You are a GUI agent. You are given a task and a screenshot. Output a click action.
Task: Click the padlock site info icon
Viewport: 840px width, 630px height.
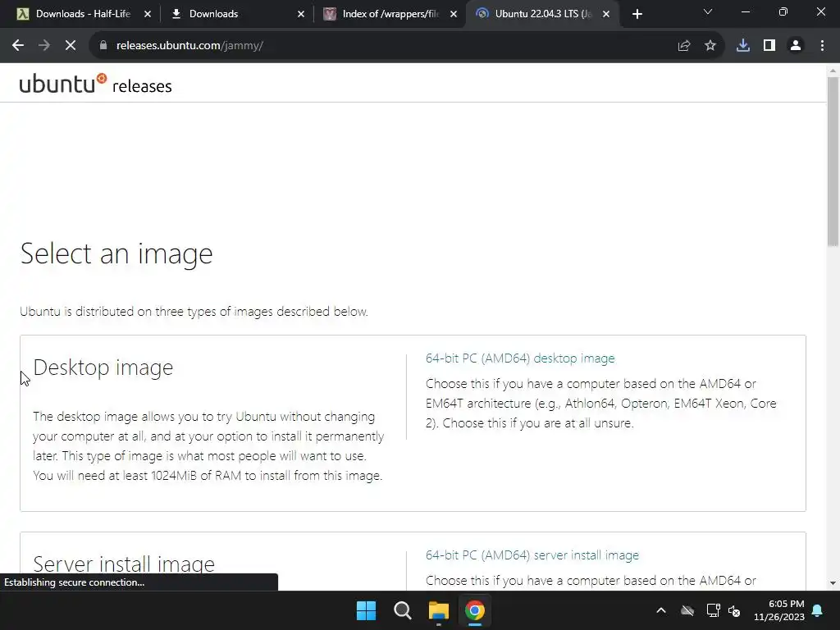pyautogui.click(x=103, y=46)
